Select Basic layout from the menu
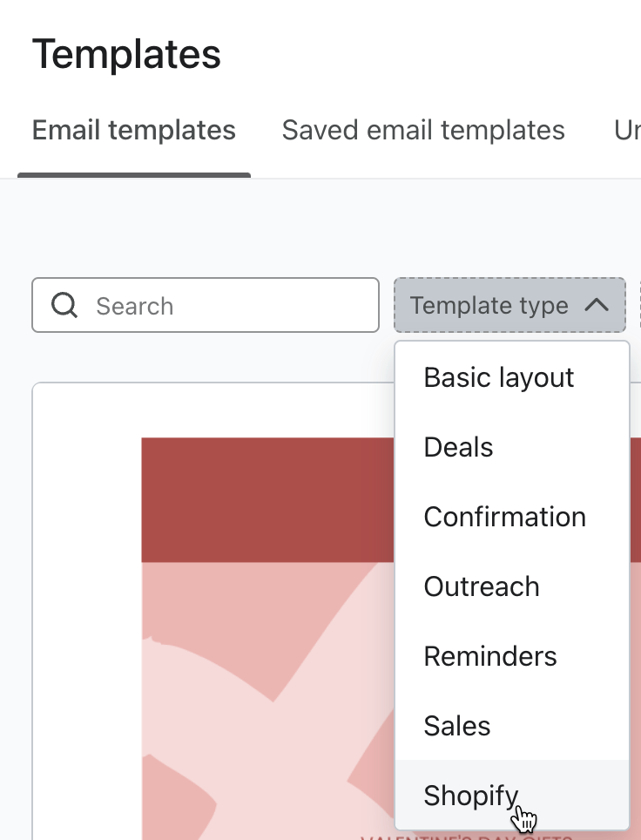This screenshot has width=641, height=840. (499, 377)
